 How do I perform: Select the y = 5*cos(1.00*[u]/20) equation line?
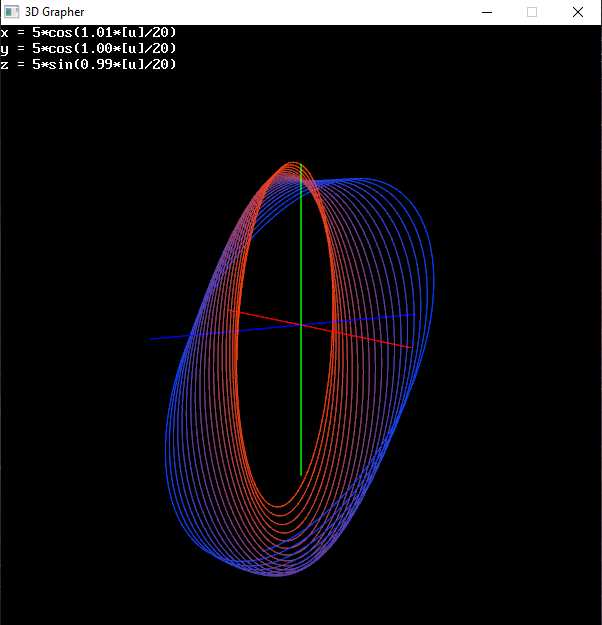tap(89, 48)
